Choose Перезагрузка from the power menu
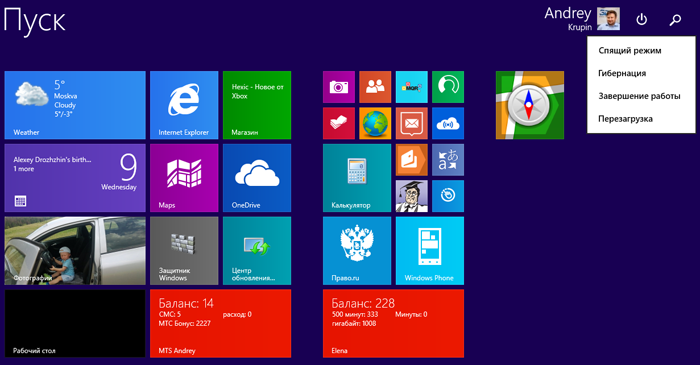700x365 pixels. tap(625, 119)
